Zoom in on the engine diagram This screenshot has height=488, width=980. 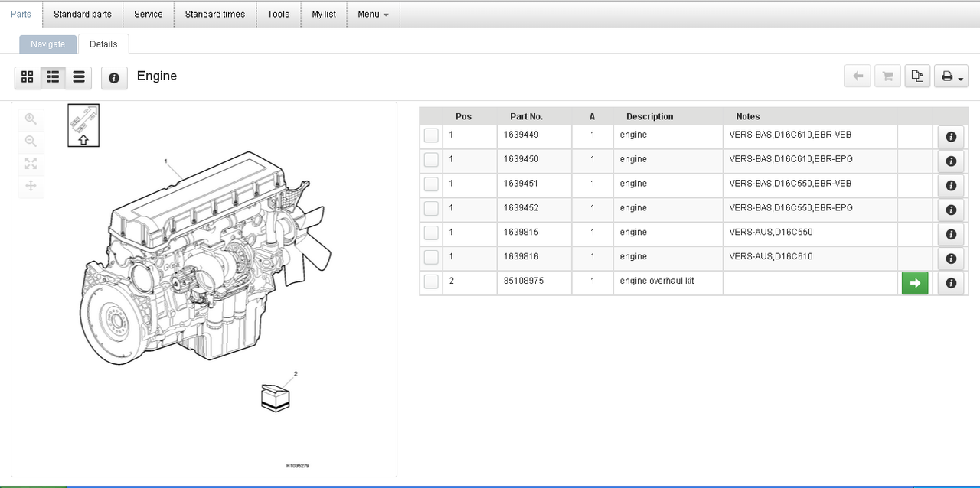click(31, 119)
